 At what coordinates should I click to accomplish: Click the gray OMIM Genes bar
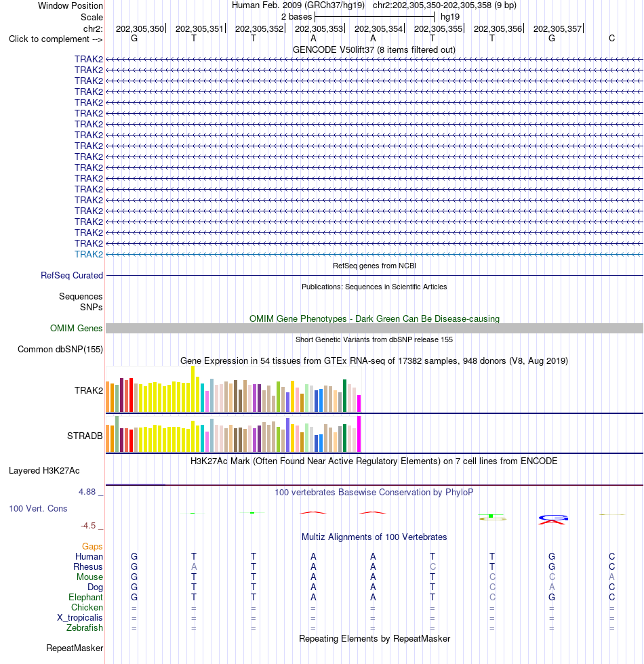(374, 328)
